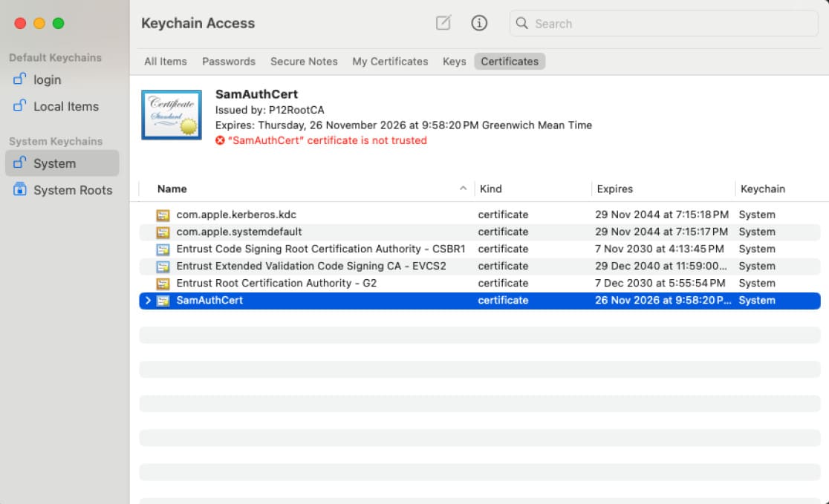Screen dimensions: 829x504
Task: Click the certificate icon for com.apple.kerberos.kdc
Action: pyautogui.click(x=163, y=215)
